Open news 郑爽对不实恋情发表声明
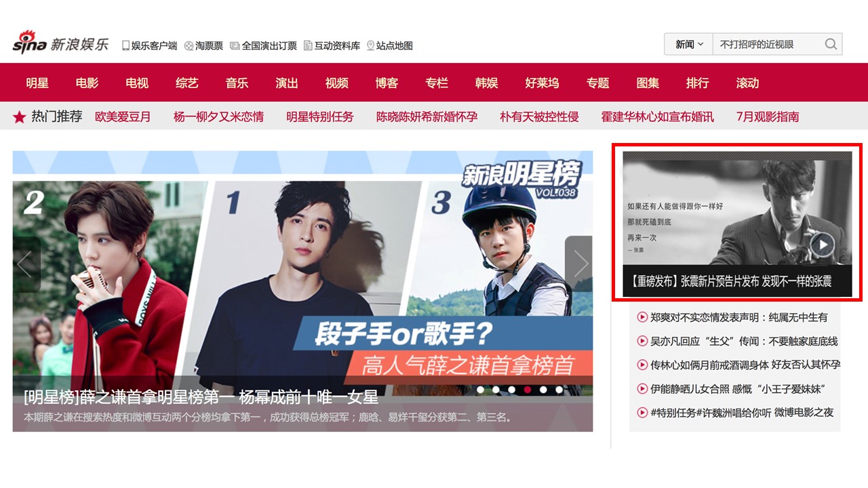 coord(739,317)
